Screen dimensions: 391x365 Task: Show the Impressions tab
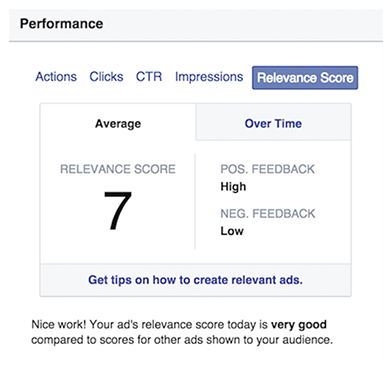coord(209,77)
